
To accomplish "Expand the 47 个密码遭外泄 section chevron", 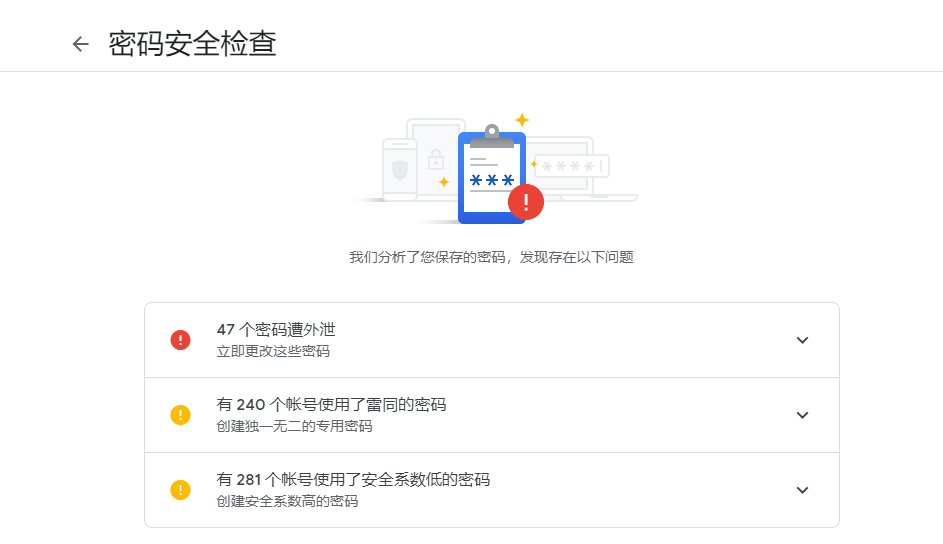I will [802, 340].
